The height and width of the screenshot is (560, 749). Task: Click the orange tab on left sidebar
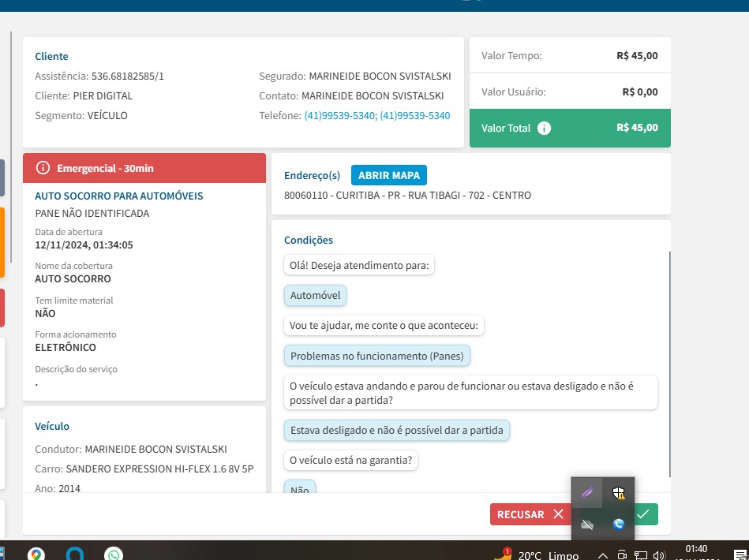coord(2,242)
